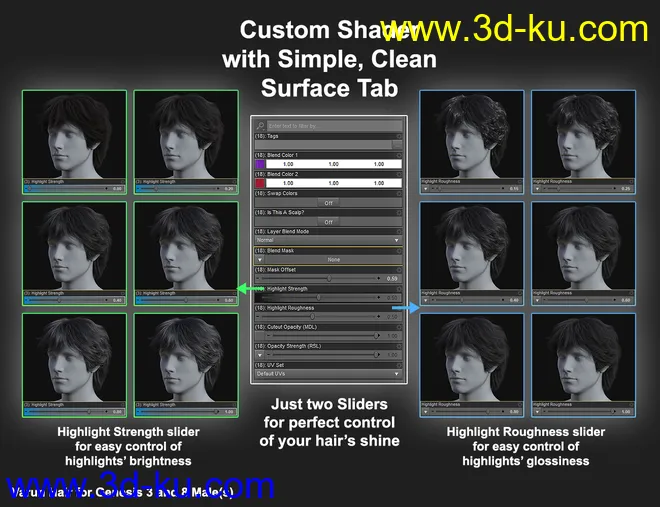This screenshot has width=660, height=507.
Task: Click the minus on Opacity Strength slider
Action: click(x=269, y=355)
